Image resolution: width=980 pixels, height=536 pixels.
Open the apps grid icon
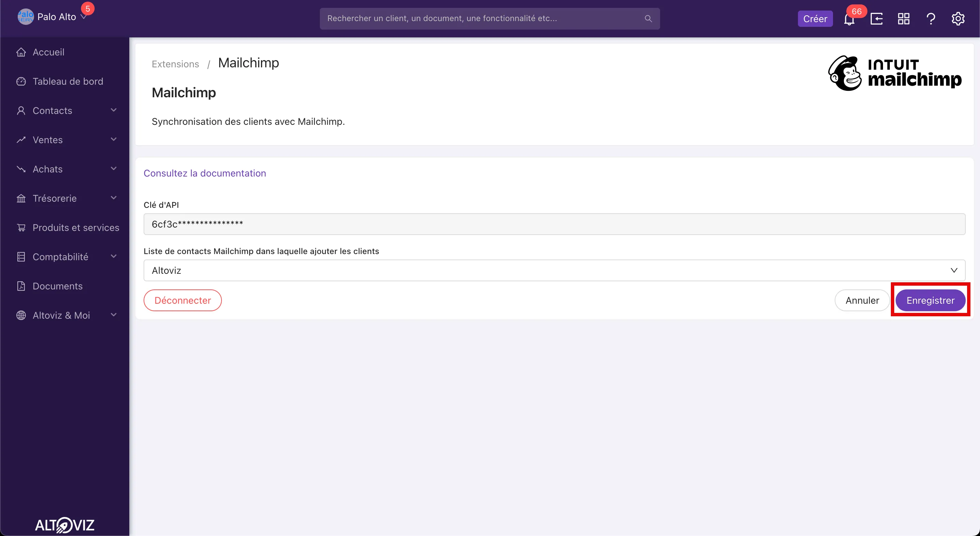tap(903, 19)
